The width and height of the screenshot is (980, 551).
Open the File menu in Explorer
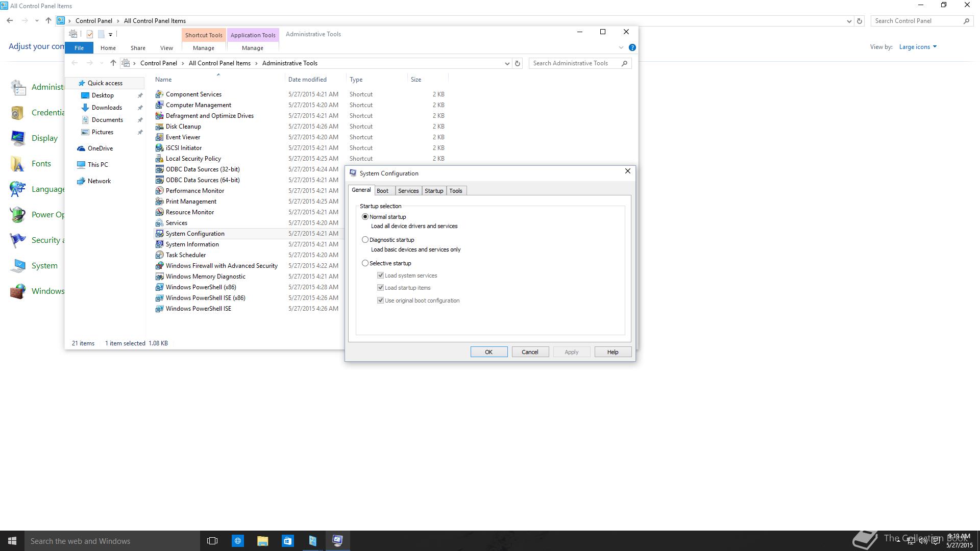pos(79,48)
